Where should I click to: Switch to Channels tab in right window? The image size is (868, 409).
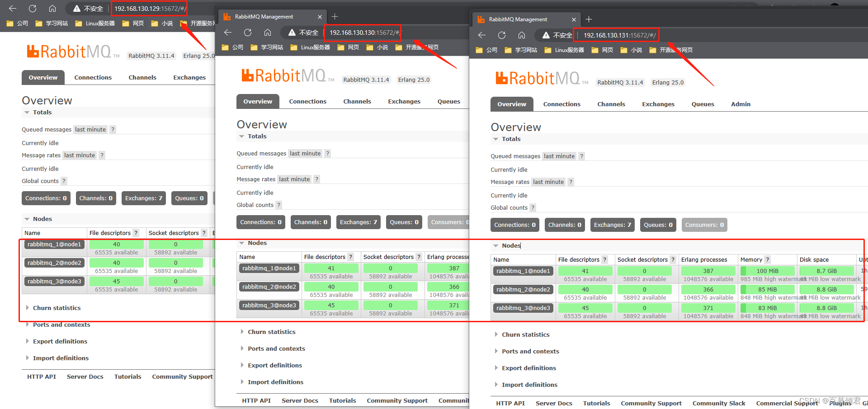(611, 104)
